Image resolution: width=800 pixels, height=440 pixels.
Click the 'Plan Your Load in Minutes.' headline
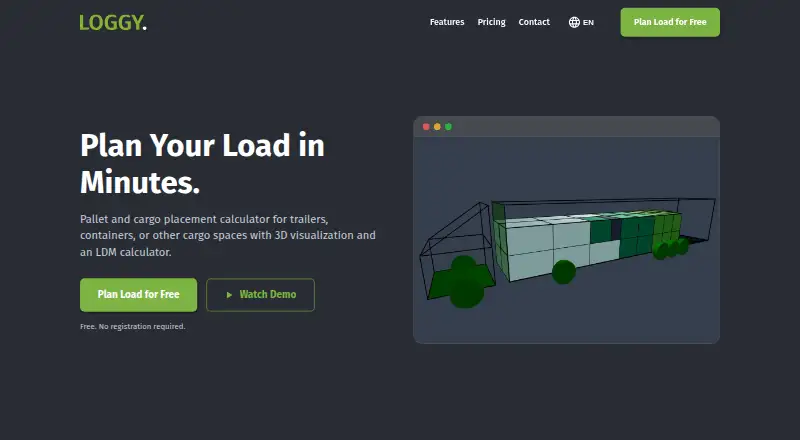pos(202,163)
